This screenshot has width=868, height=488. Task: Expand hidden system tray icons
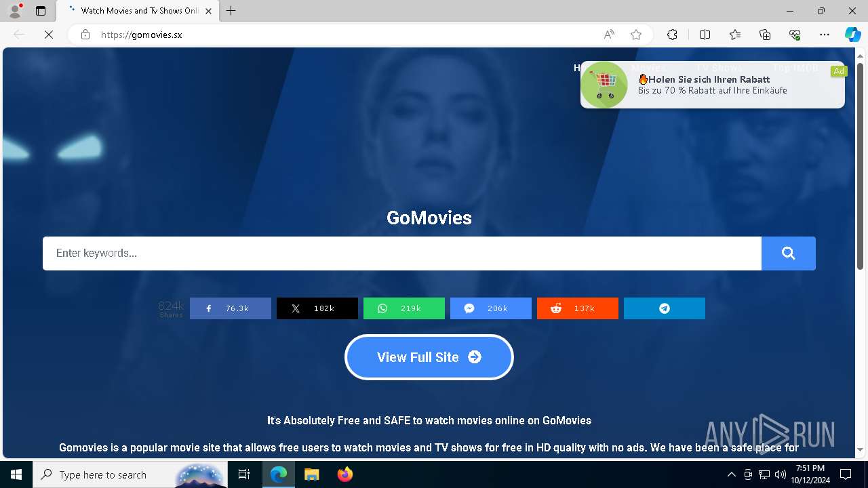click(731, 474)
